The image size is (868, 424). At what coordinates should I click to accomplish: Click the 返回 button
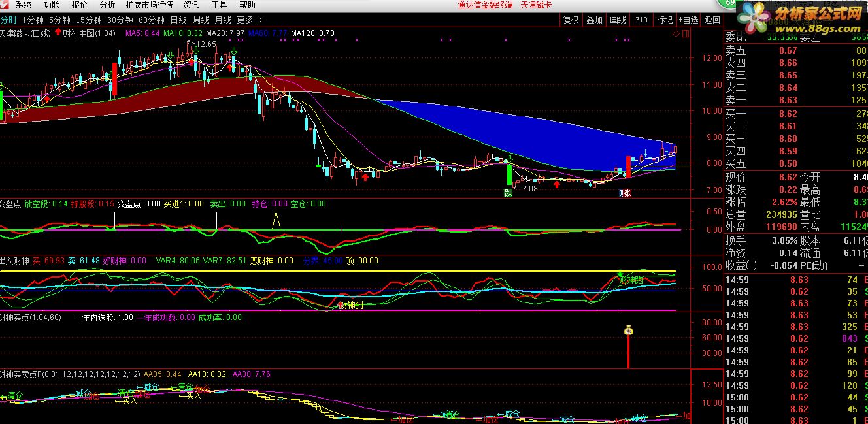712,20
